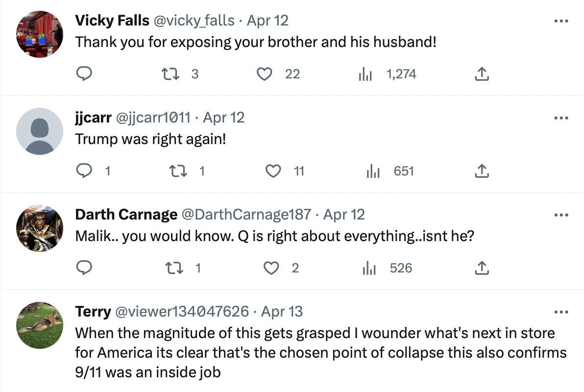Open more options on Vicky Falls' tweet

pyautogui.click(x=560, y=21)
